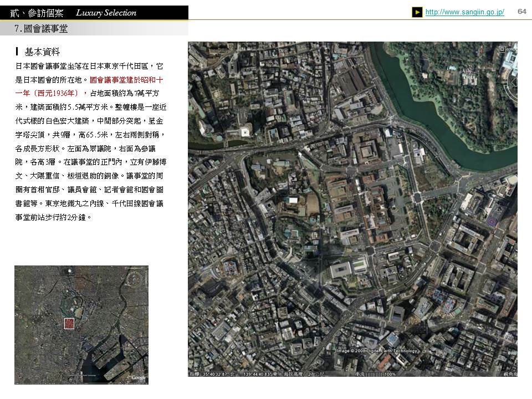This screenshot has height=399, width=532.
Task: Open the sangiin.go.jp hyperlink
Action: [x=464, y=12]
